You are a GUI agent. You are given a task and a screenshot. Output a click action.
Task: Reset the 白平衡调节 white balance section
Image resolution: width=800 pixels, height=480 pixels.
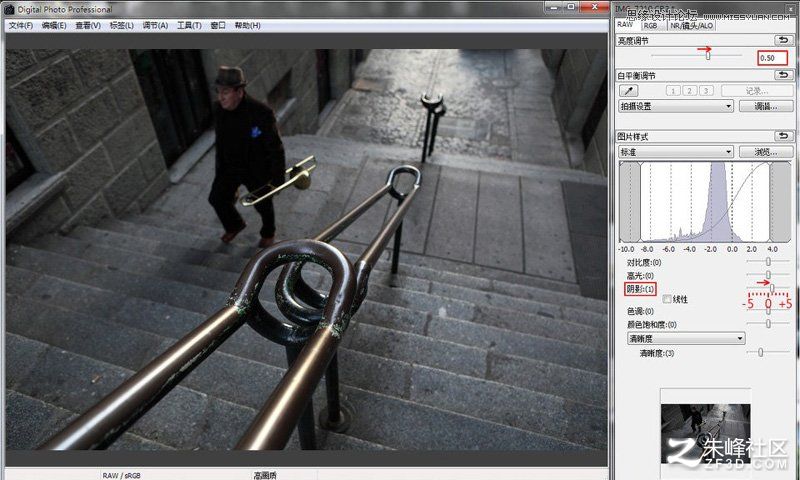pyautogui.click(x=783, y=75)
